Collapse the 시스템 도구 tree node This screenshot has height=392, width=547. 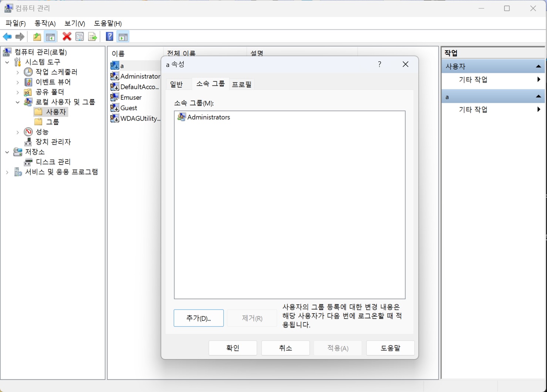click(7, 62)
